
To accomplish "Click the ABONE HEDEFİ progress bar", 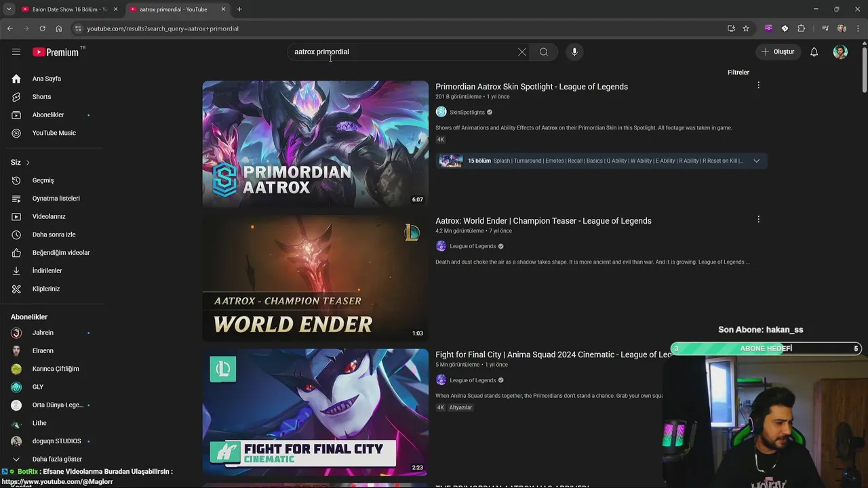I will coord(766,348).
